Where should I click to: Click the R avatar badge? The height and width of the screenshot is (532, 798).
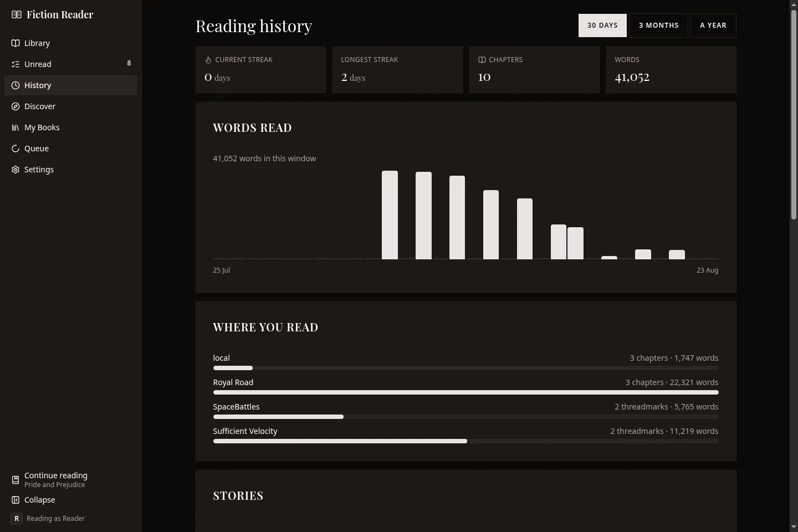point(17,519)
